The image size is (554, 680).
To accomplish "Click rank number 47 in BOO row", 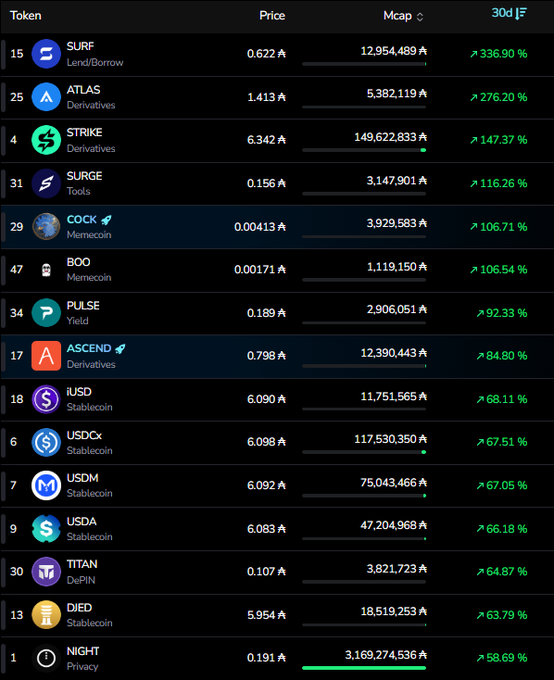I will click(x=16, y=270).
